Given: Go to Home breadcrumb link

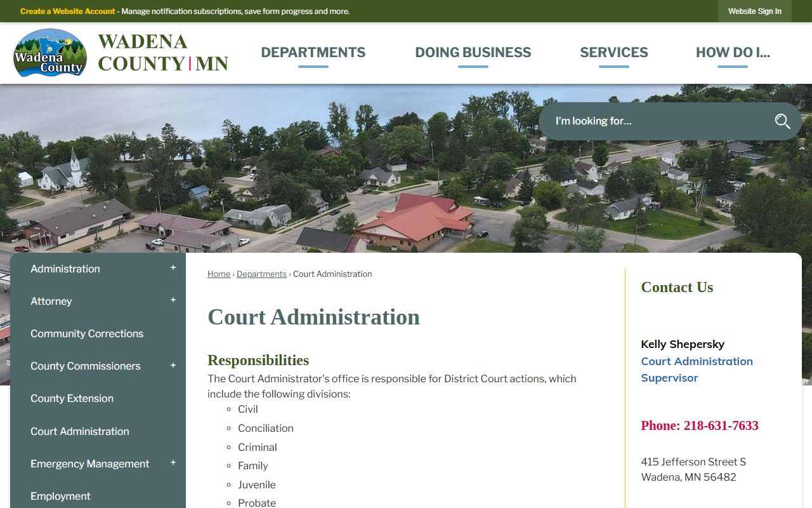Looking at the screenshot, I should (x=219, y=274).
